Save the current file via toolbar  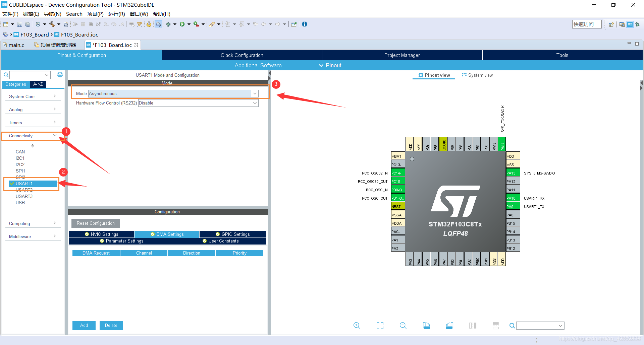click(x=19, y=24)
